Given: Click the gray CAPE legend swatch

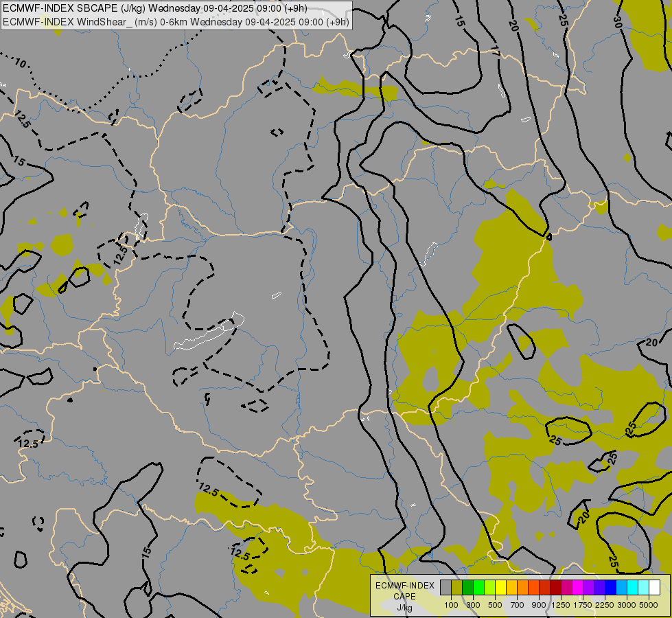Looking at the screenshot, I should click(x=445, y=587).
